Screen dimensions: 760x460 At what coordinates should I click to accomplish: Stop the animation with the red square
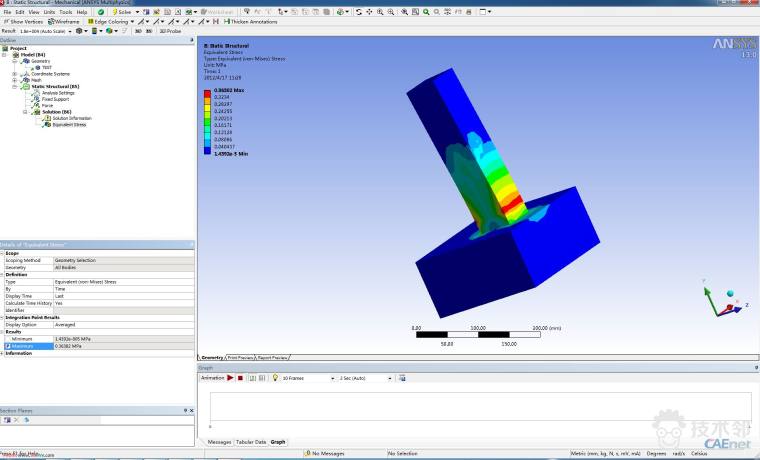point(240,378)
